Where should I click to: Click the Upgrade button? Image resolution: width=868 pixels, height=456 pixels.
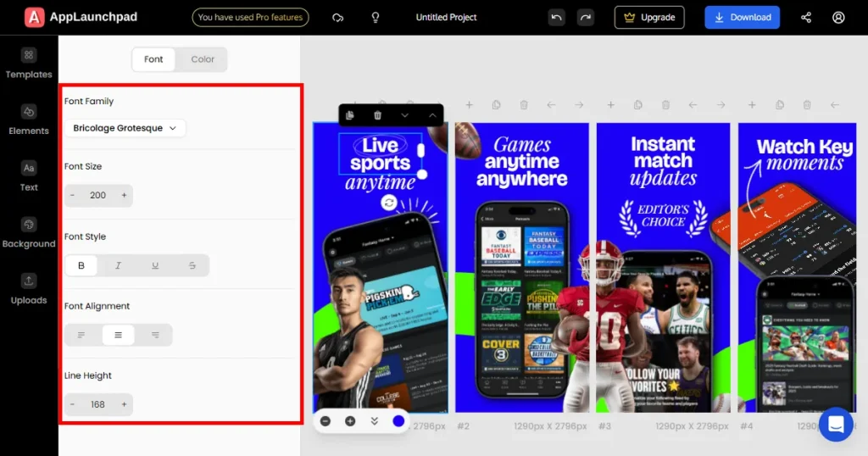point(649,18)
